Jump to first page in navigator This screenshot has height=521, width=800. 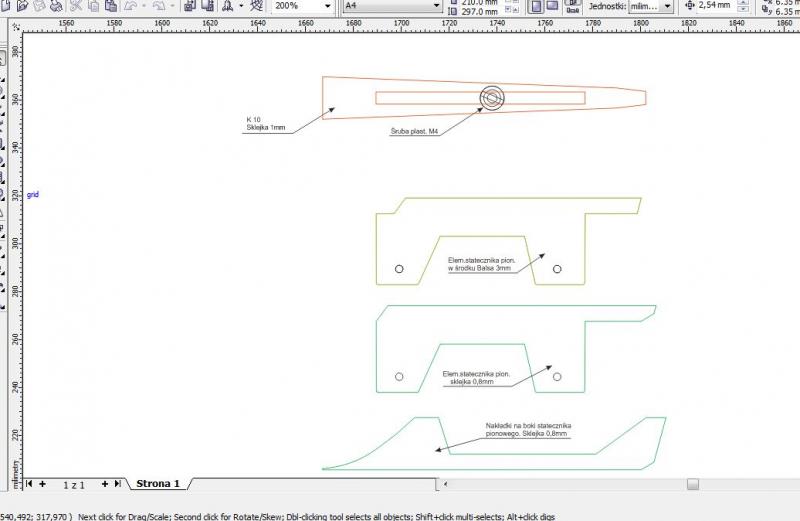pos(29,484)
